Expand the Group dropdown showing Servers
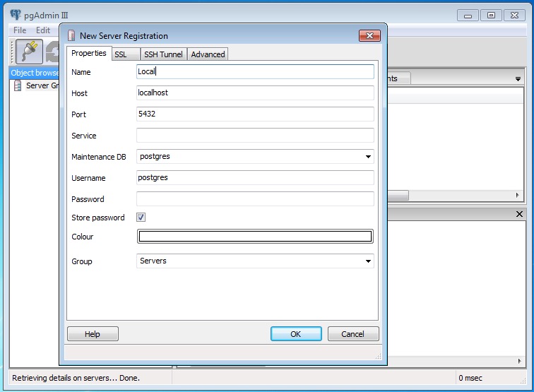Screen dimensions: 534x392 coord(368,261)
